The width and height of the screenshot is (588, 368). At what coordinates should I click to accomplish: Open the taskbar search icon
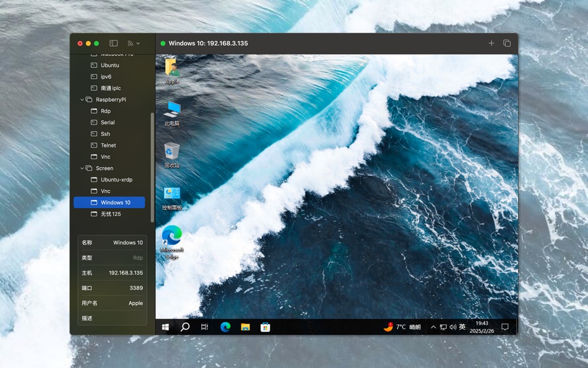point(185,327)
